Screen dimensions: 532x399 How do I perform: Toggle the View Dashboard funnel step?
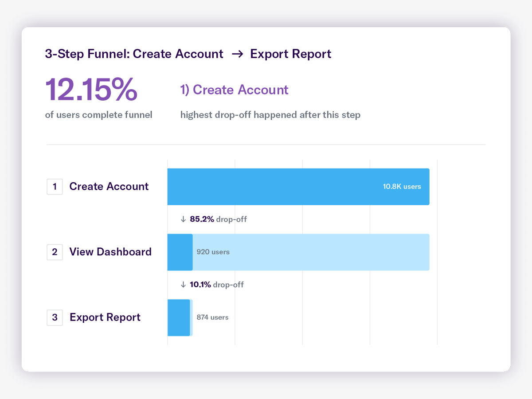click(110, 252)
